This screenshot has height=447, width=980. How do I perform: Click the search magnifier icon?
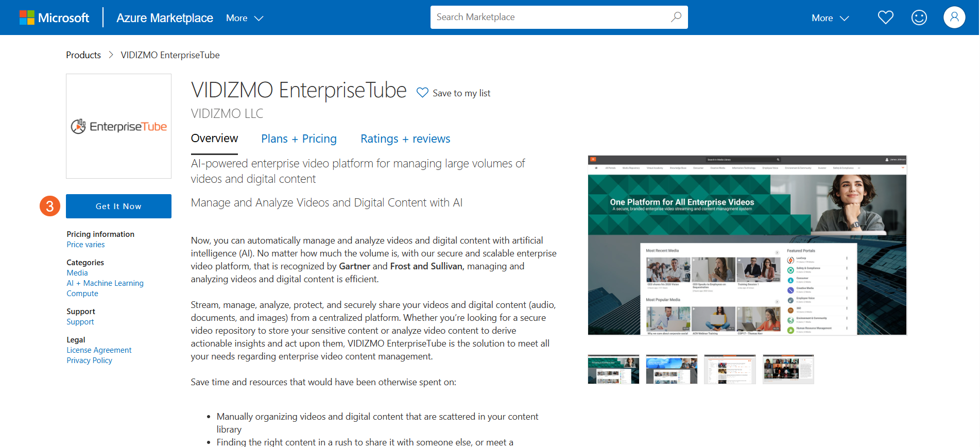[x=676, y=17]
